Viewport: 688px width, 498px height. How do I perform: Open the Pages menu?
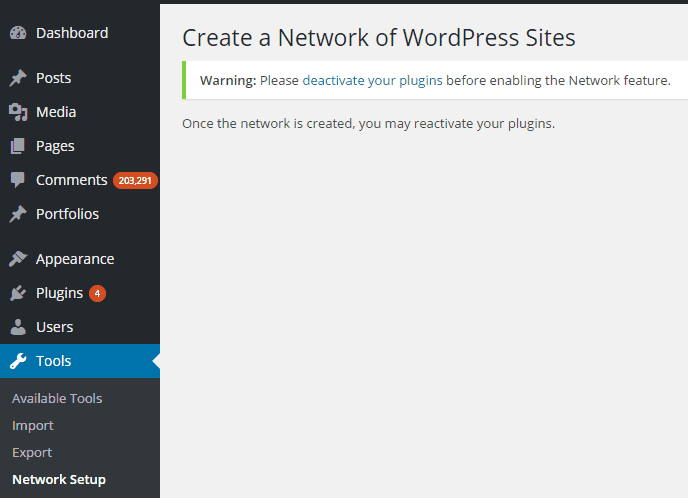55,147
